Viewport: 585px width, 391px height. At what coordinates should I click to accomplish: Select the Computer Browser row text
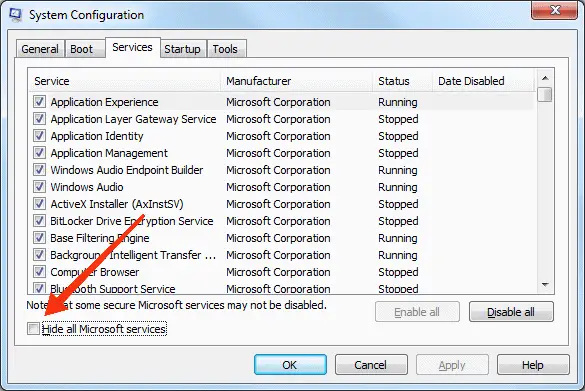point(95,272)
